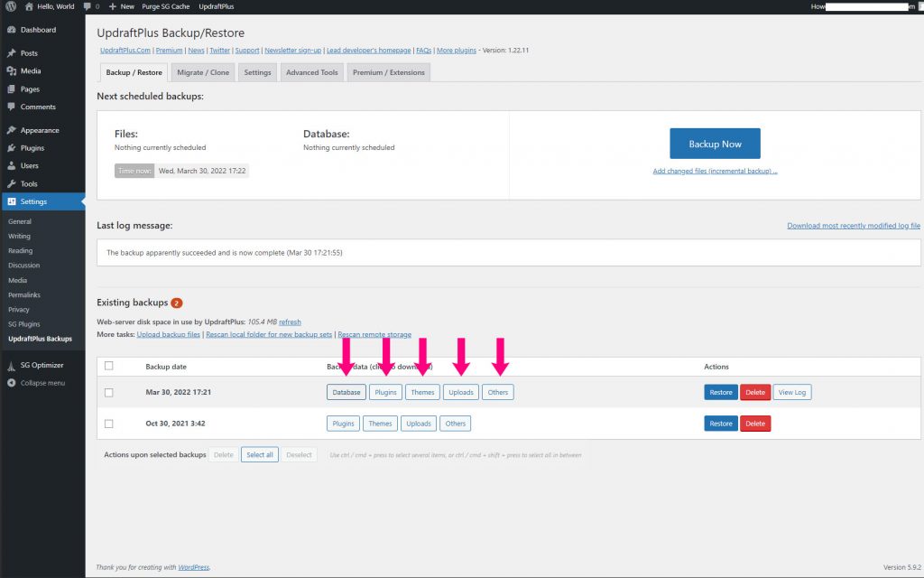Viewport: 924px width, 578px height.
Task: Download Others from Mar 30, 2022 backup
Action: tap(498, 392)
